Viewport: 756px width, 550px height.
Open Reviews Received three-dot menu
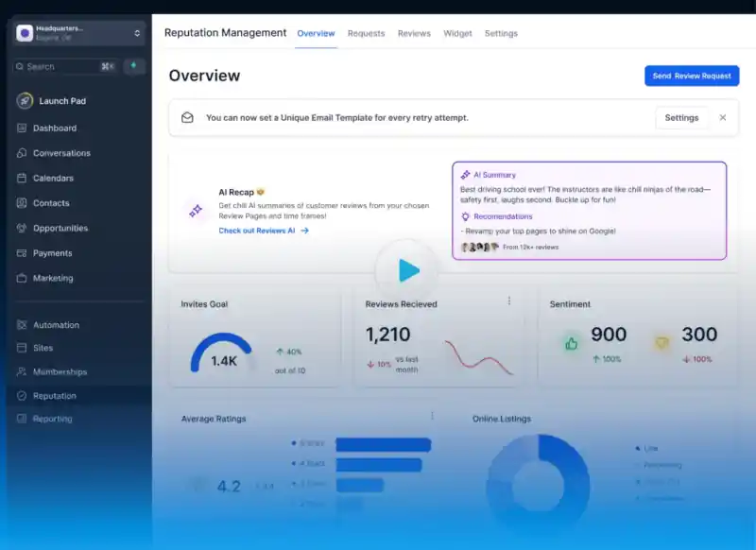(509, 301)
